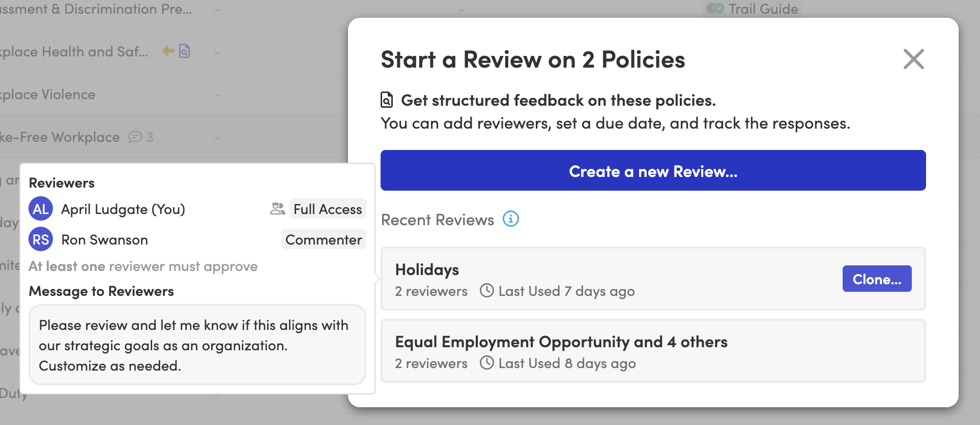Close the Start a Review dialog
980x425 pixels.
click(913, 59)
